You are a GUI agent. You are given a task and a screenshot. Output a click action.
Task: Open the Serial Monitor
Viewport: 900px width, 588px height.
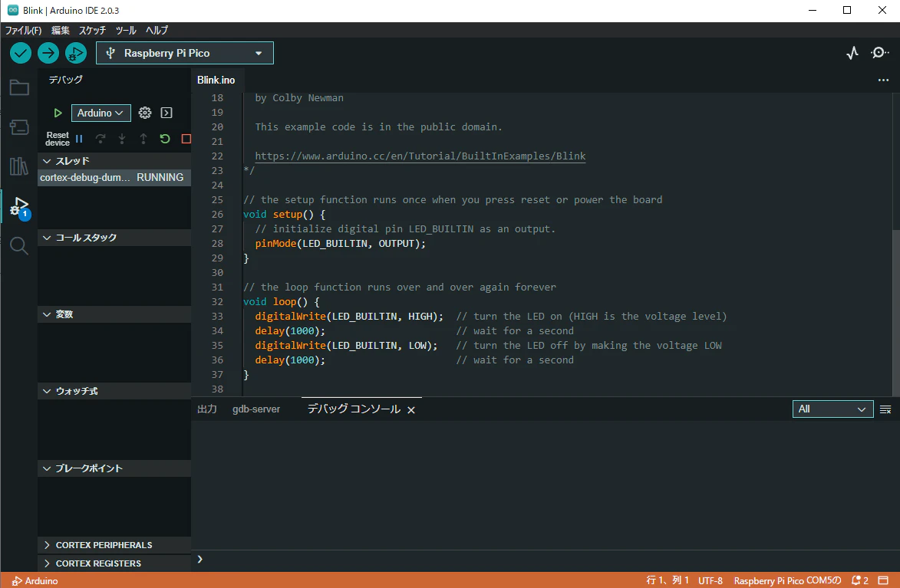click(880, 53)
